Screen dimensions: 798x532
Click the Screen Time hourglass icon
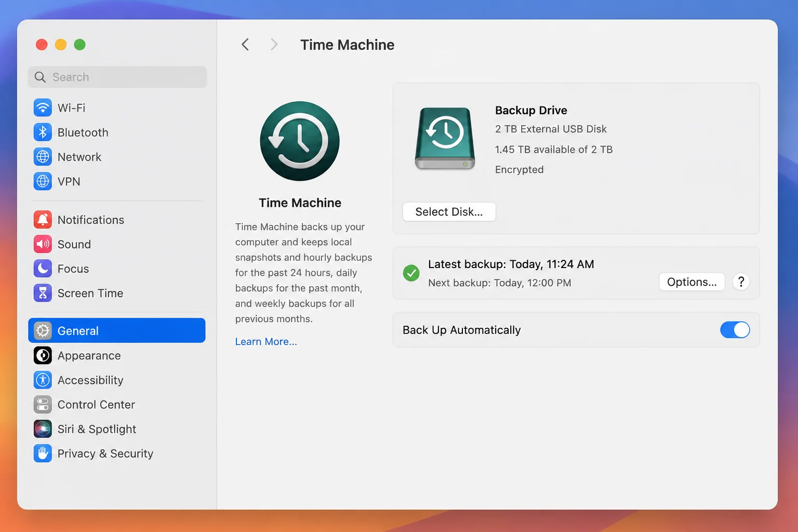coord(43,293)
